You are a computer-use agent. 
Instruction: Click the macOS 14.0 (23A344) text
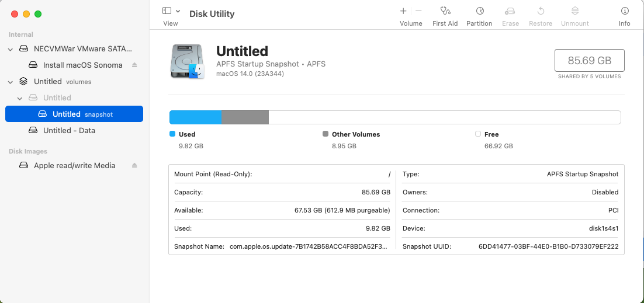coord(250,74)
